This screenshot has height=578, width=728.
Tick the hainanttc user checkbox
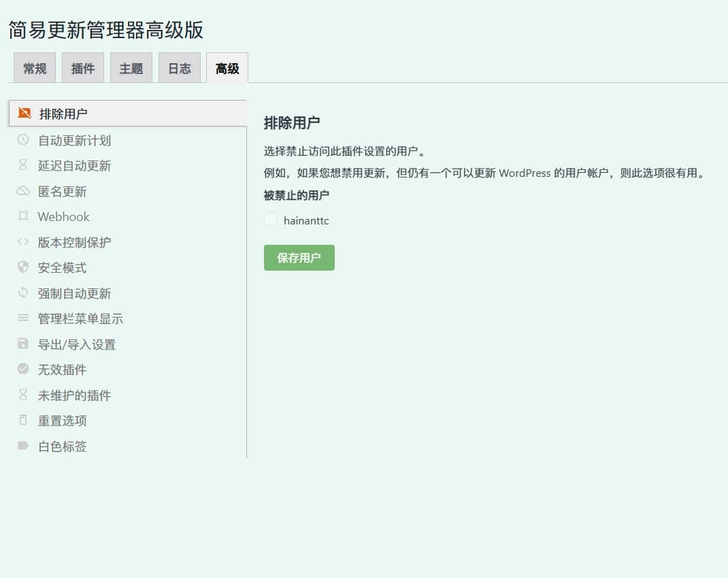271,219
